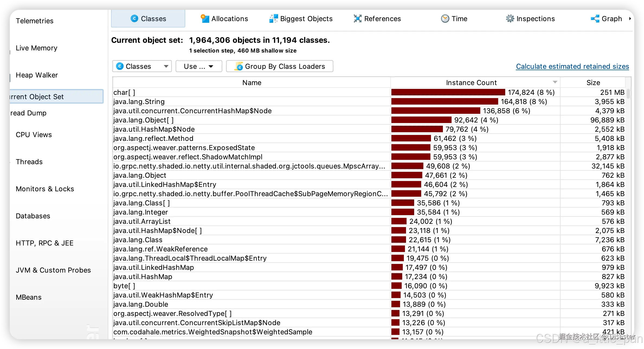
Task: Click the char[ ] instance count bar
Action: pyautogui.click(x=448, y=92)
